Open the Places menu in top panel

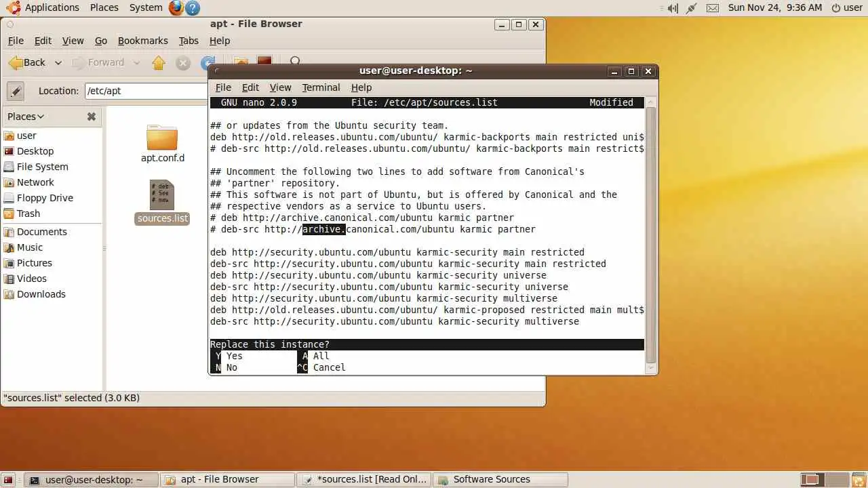click(104, 7)
